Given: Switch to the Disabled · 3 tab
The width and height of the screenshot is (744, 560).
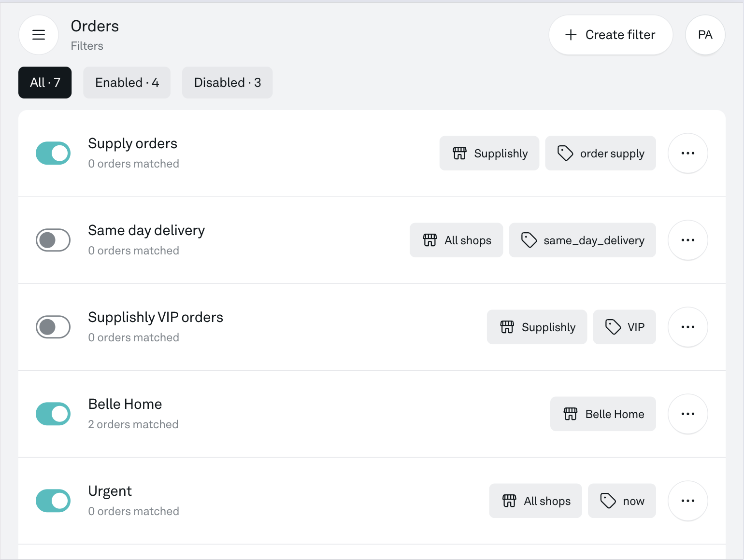Looking at the screenshot, I should pyautogui.click(x=227, y=83).
